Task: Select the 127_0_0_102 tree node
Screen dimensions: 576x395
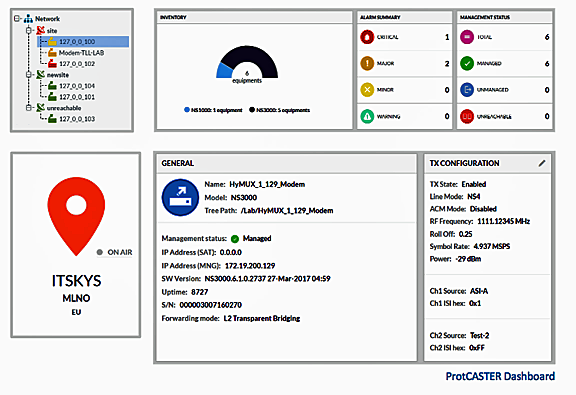Action: [x=77, y=64]
